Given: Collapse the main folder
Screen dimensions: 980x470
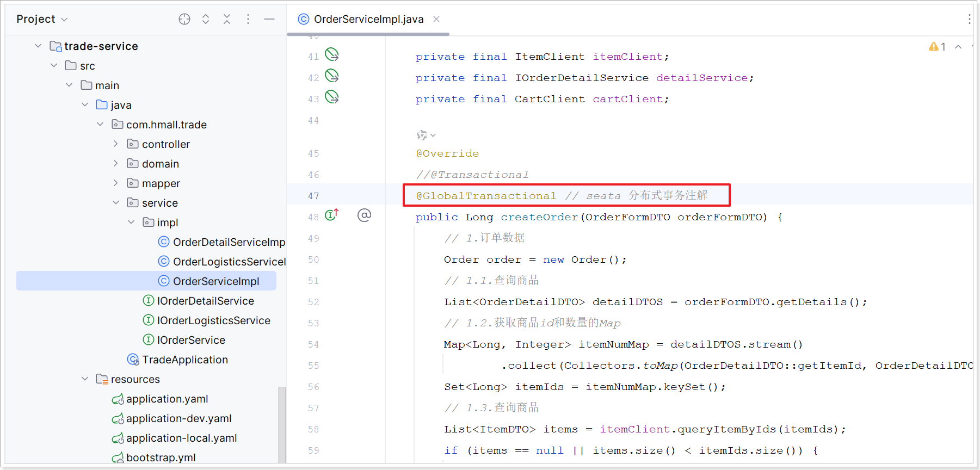Looking at the screenshot, I should pyautogui.click(x=69, y=85).
